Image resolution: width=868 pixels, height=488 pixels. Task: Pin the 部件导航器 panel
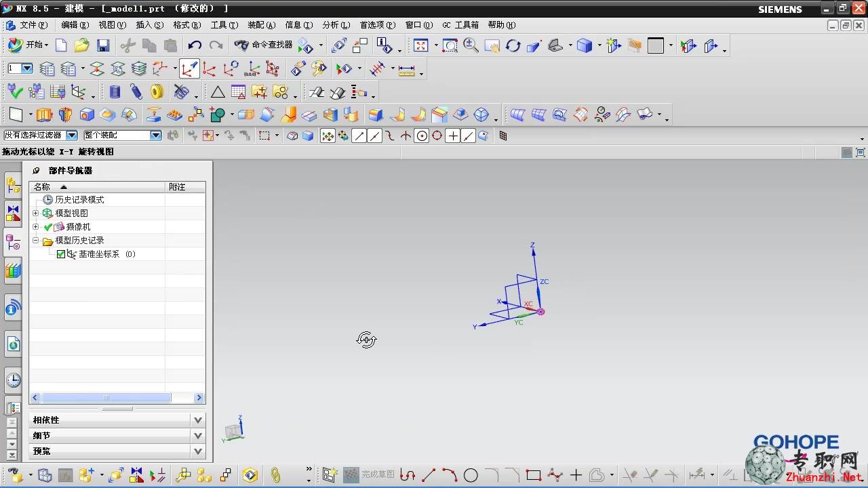37,171
